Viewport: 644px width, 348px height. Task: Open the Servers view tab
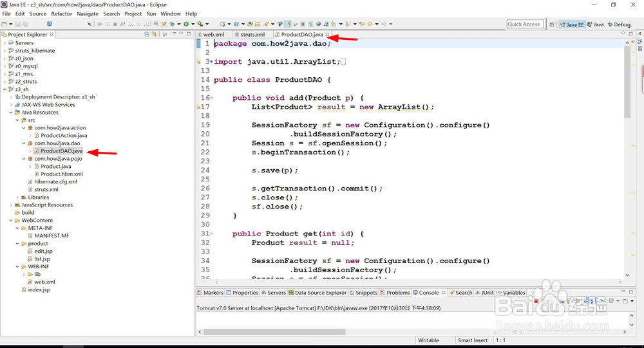pyautogui.click(x=273, y=293)
